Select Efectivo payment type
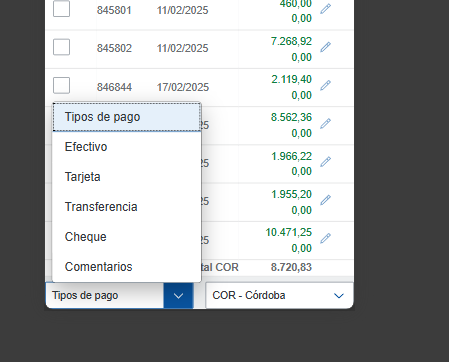This screenshot has width=449, height=362. tap(127, 147)
